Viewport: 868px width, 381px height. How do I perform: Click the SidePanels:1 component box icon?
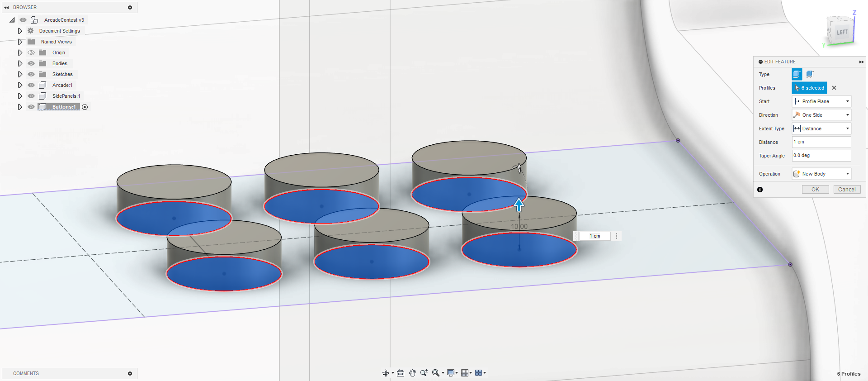(42, 96)
